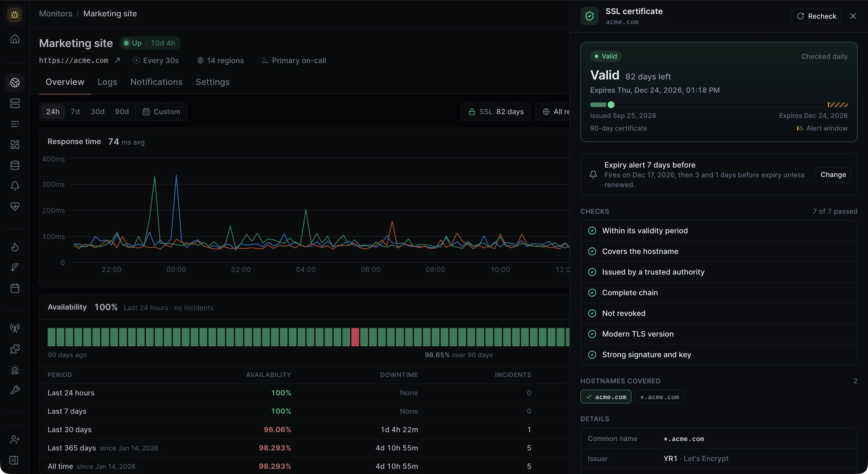Click the certificate validity progress marker
Screen dimensions: 868x474
click(611, 105)
